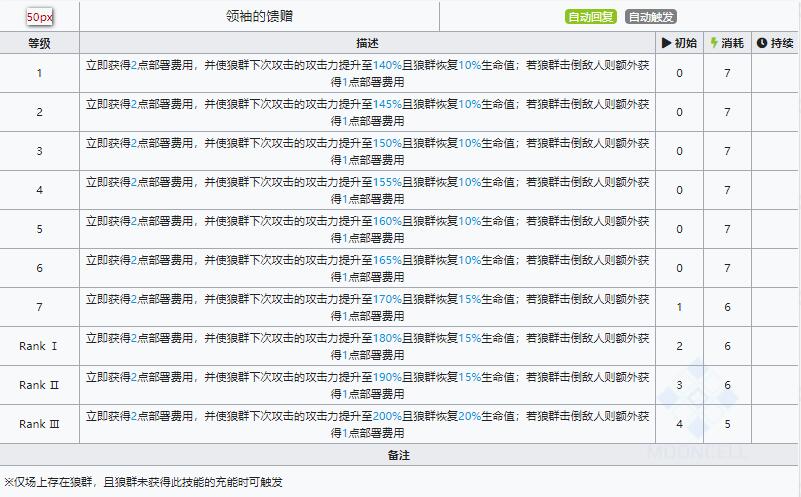Click the 190% attack value
This screenshot has width=801, height=497.
coord(387,377)
